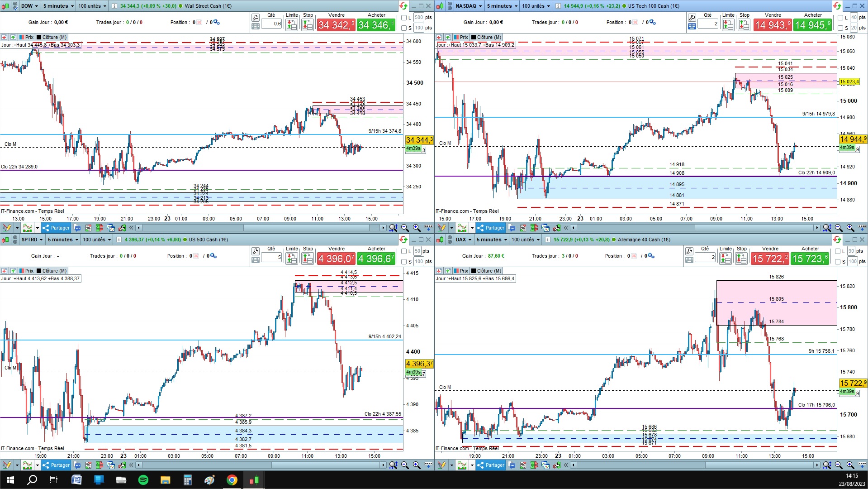
Task: Open the drawing tools pencil in DOW chart
Action: click(x=6, y=228)
